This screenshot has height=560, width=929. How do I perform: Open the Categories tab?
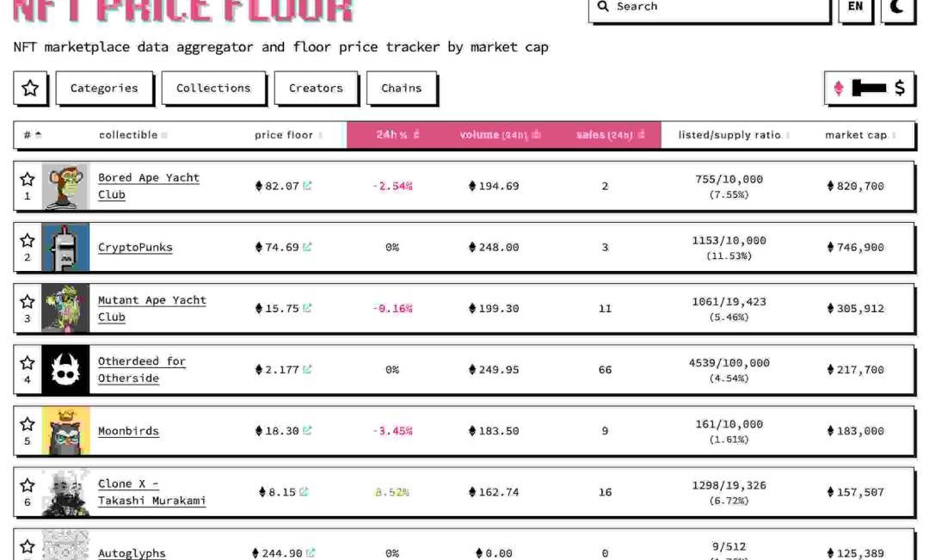(x=104, y=88)
